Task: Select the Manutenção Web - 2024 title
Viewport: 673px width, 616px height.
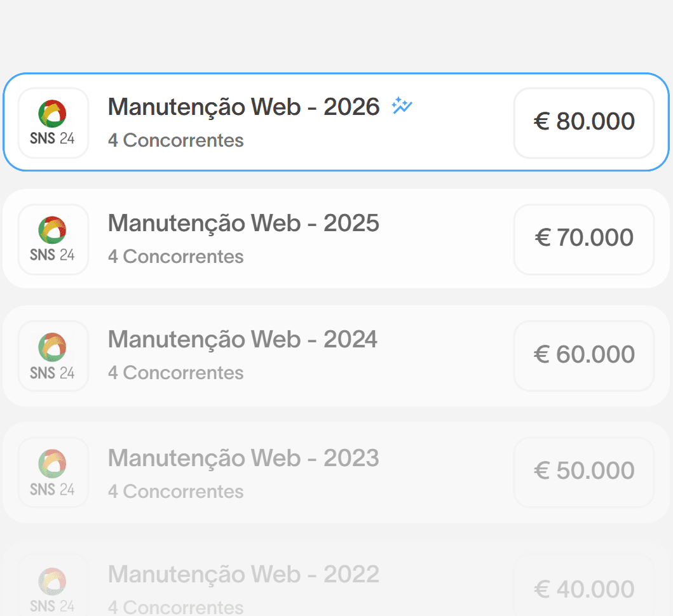Action: 243,339
